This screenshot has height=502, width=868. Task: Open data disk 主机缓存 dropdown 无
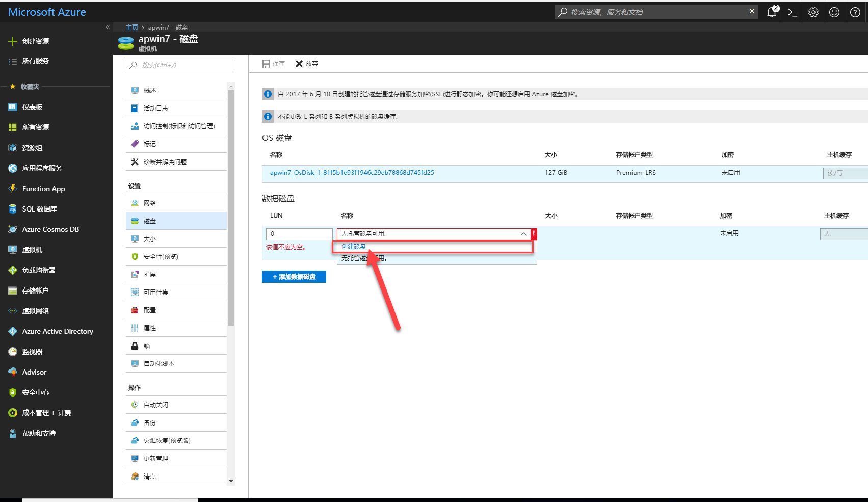844,234
